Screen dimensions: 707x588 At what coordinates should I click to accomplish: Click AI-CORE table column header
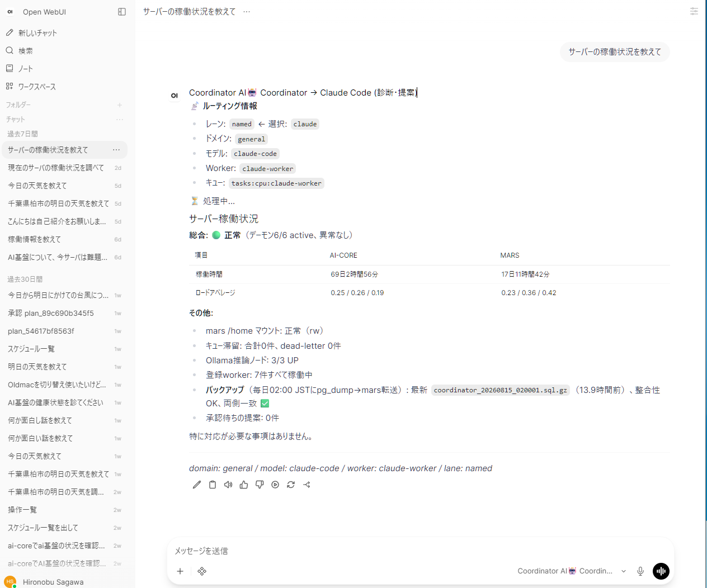343,255
